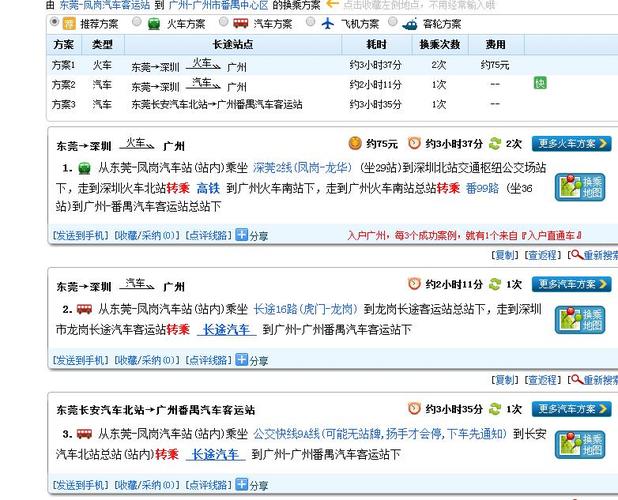Click the clock icon beside 约3小时37分 in route 1

coord(414,143)
